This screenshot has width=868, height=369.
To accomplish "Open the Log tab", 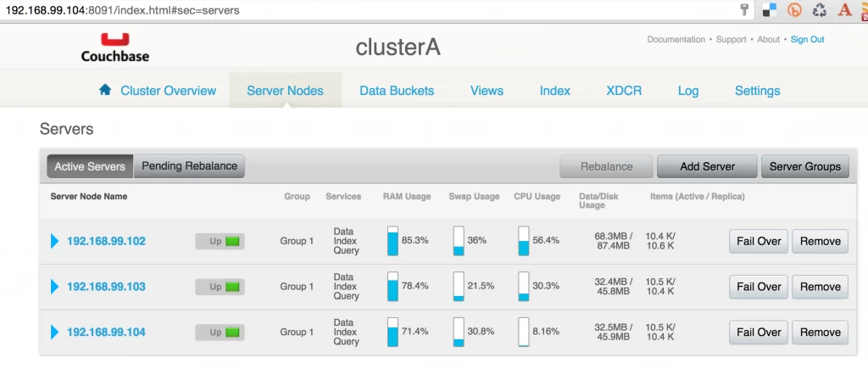I will 688,90.
